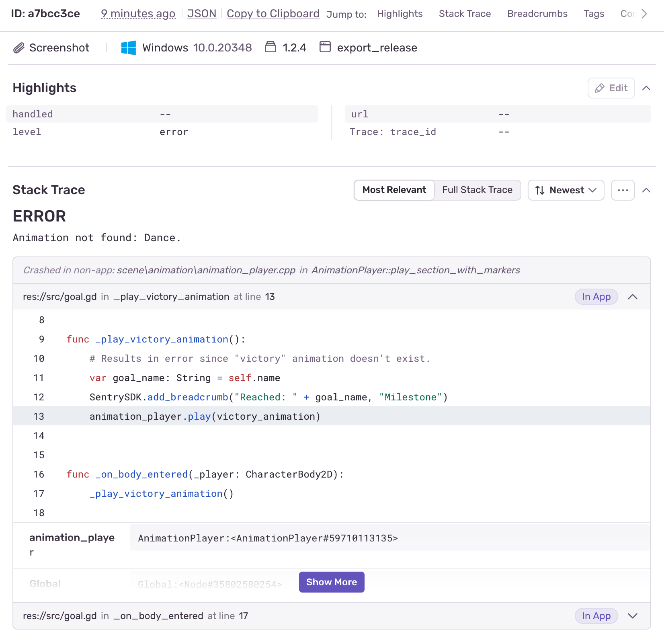Jump to Tags section

(594, 14)
